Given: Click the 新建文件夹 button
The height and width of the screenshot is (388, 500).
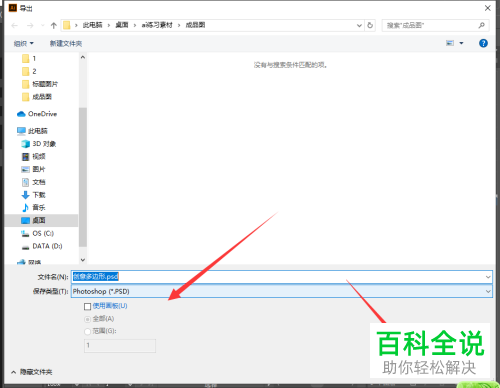Looking at the screenshot, I should coord(66,43).
